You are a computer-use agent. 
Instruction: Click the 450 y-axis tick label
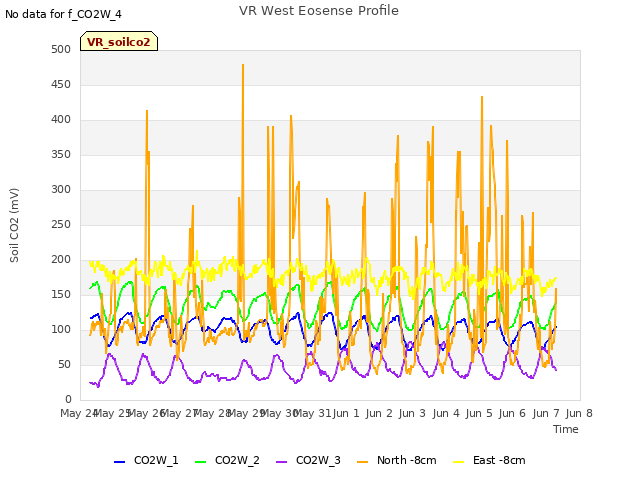(x=61, y=84)
